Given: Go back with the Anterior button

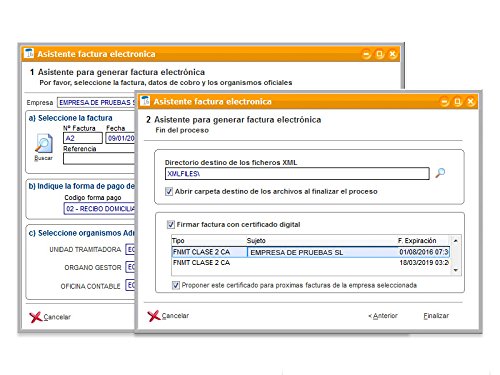Looking at the screenshot, I should pos(383,316).
